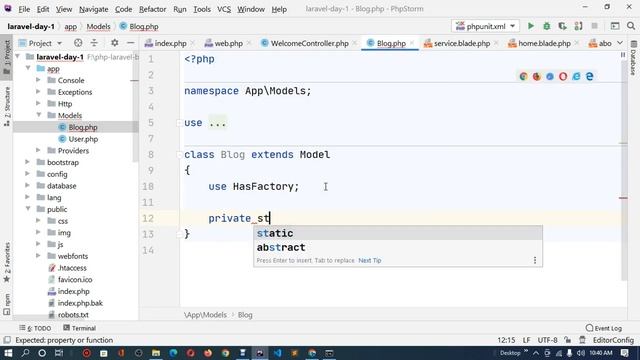640x360 pixels.
Task: Expand the Console folder
Action: tap(38, 80)
